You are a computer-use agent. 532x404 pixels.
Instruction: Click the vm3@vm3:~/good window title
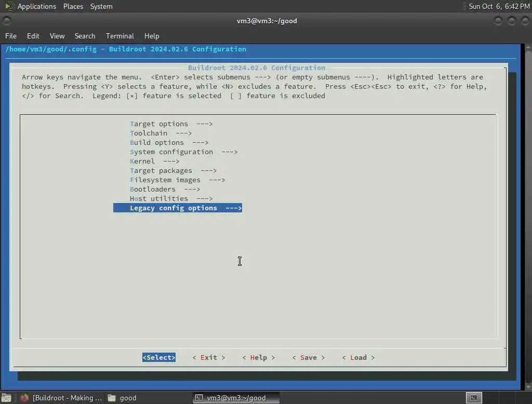click(267, 21)
